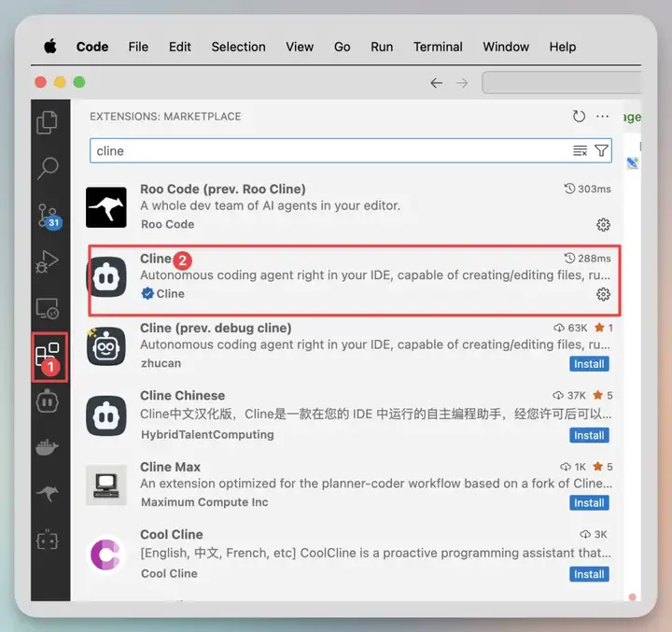
Task: Click the HybridTalentComputing publisher name
Action: click(207, 434)
